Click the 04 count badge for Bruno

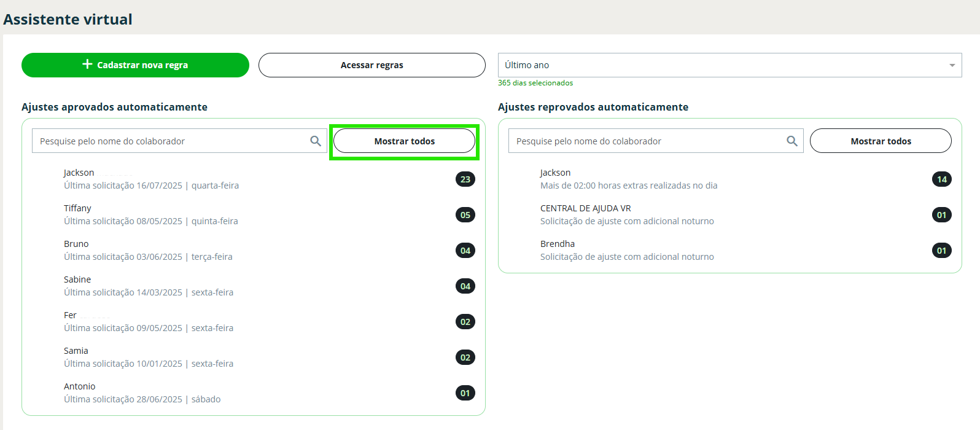(x=465, y=251)
